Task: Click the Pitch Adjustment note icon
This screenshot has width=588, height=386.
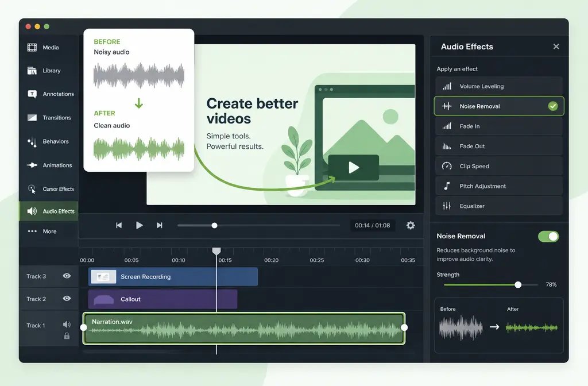Action: (x=447, y=186)
